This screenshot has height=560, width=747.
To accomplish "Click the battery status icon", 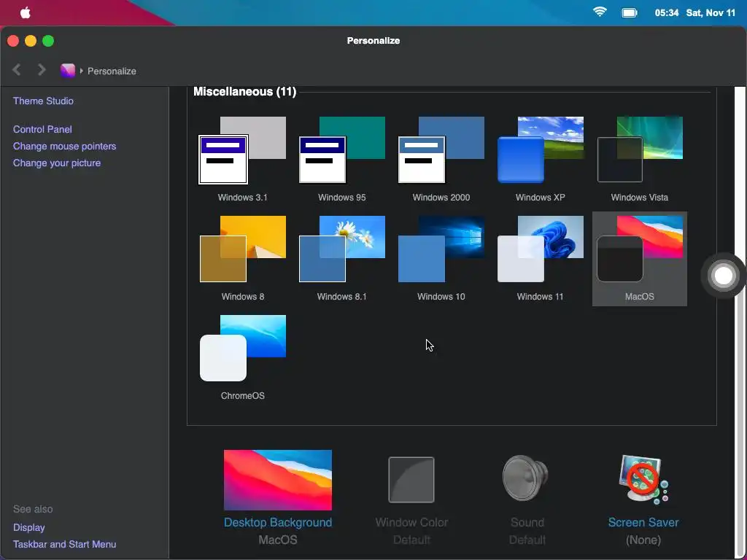I will (630, 13).
